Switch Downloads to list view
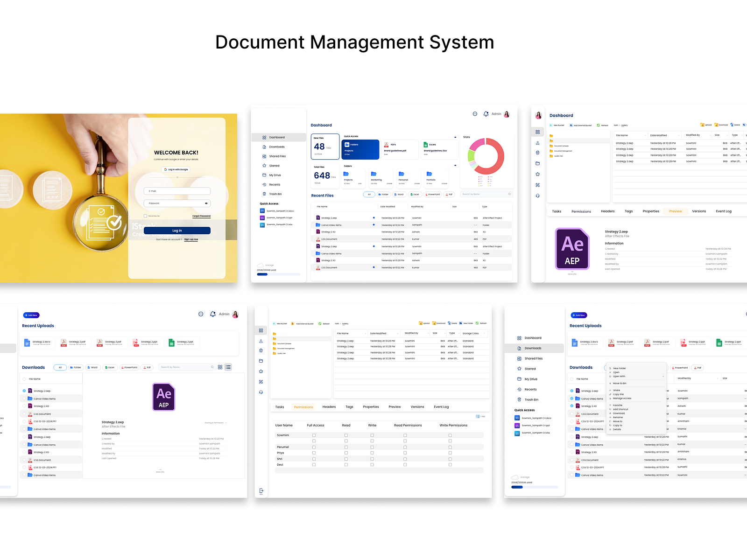 228,367
